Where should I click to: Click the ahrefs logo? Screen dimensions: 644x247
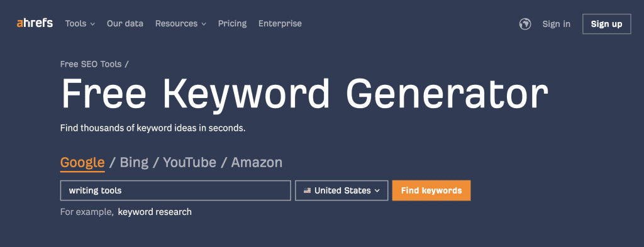click(x=35, y=23)
